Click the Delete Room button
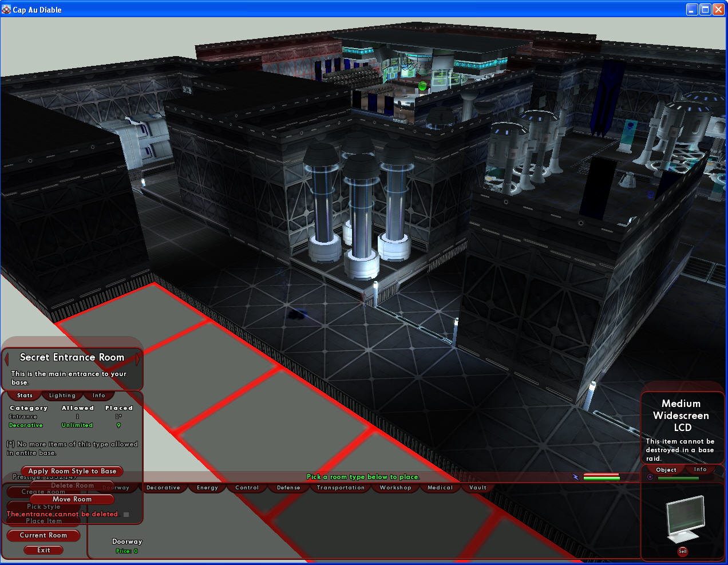The width and height of the screenshot is (728, 565). (x=72, y=485)
